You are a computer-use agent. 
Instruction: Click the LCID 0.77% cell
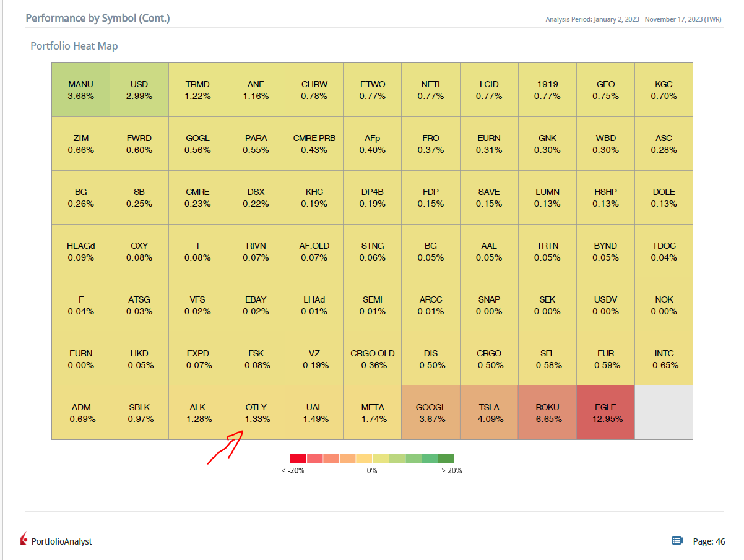coord(489,90)
